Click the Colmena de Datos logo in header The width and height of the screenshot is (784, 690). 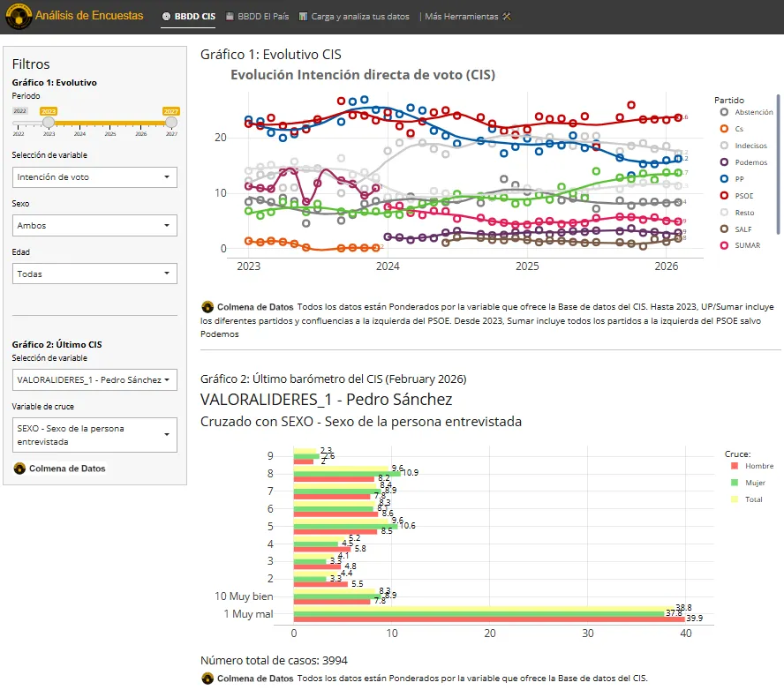coord(17,16)
